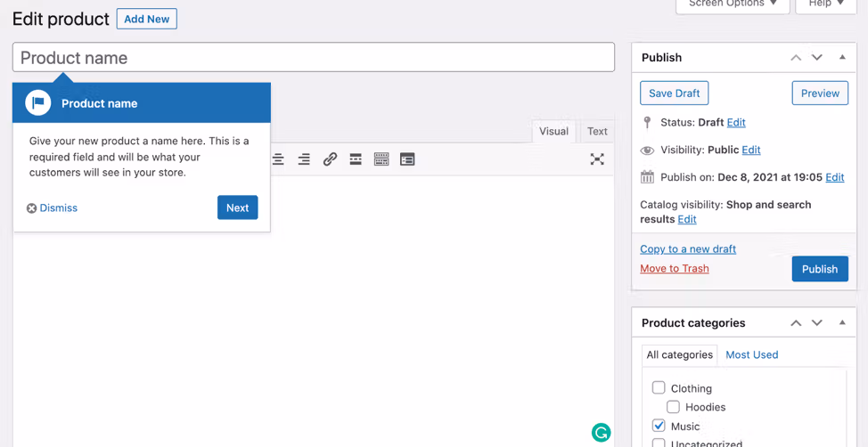This screenshot has height=447, width=868.
Task: Open the Screen Options dropdown
Action: click(732, 4)
